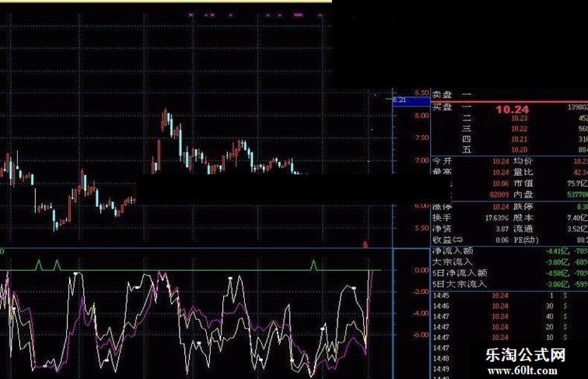Click the 净流入额 row label
The height and width of the screenshot is (379, 588).
coord(452,251)
